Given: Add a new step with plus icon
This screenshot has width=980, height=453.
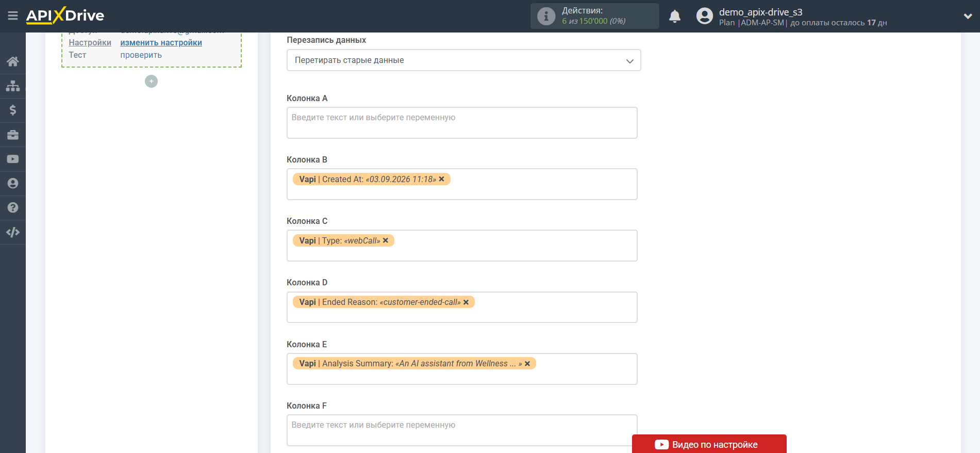Looking at the screenshot, I should (x=151, y=82).
